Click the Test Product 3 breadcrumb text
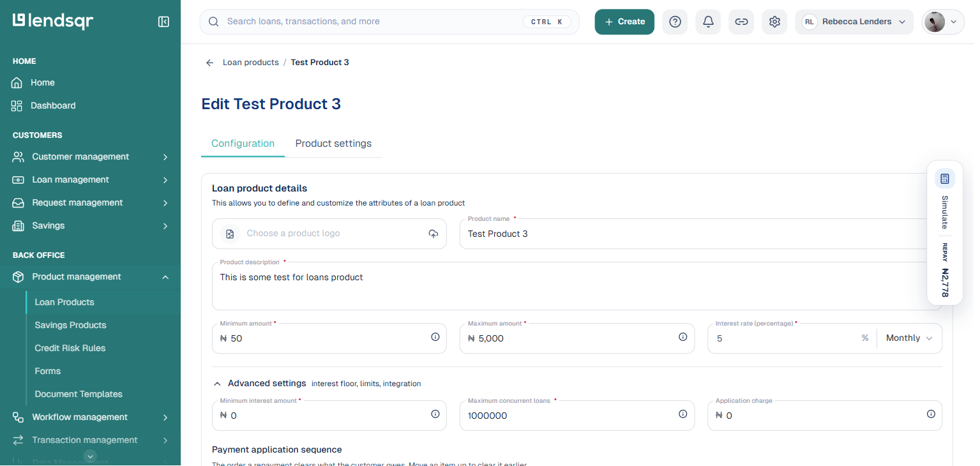 click(x=320, y=63)
